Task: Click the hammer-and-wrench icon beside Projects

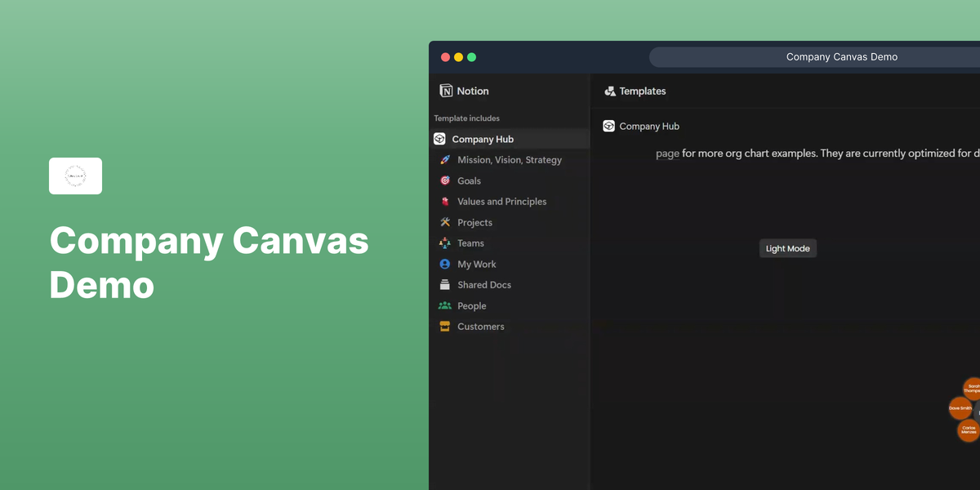Action: (445, 222)
